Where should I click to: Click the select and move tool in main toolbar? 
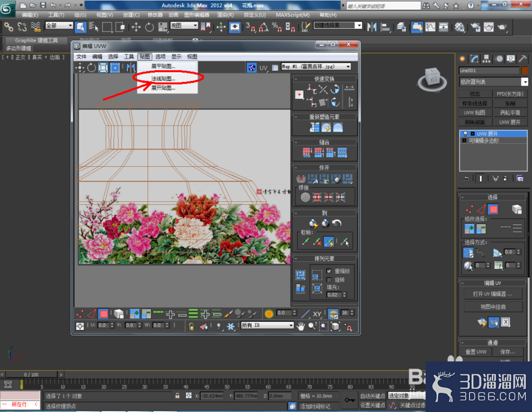pos(136,27)
